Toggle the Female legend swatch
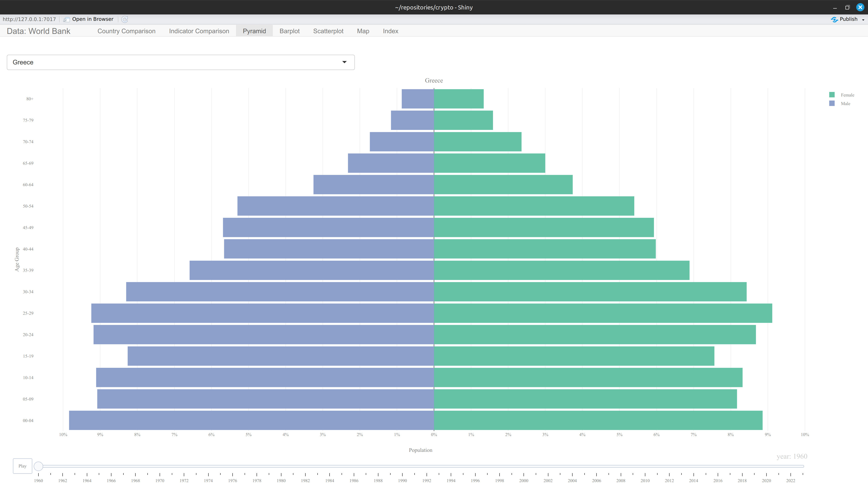The height and width of the screenshot is (488, 868). (832, 95)
